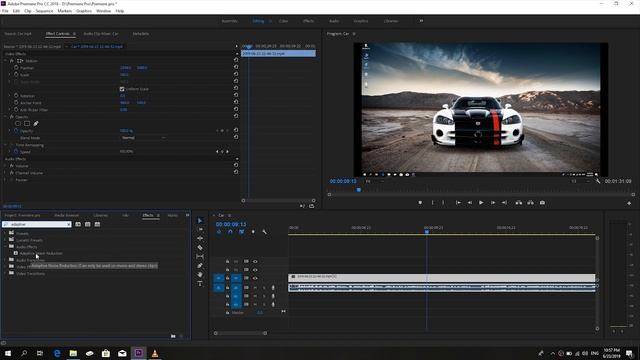This screenshot has width=640, height=360.
Task: Select the Type tool
Action: (x=200, y=284)
